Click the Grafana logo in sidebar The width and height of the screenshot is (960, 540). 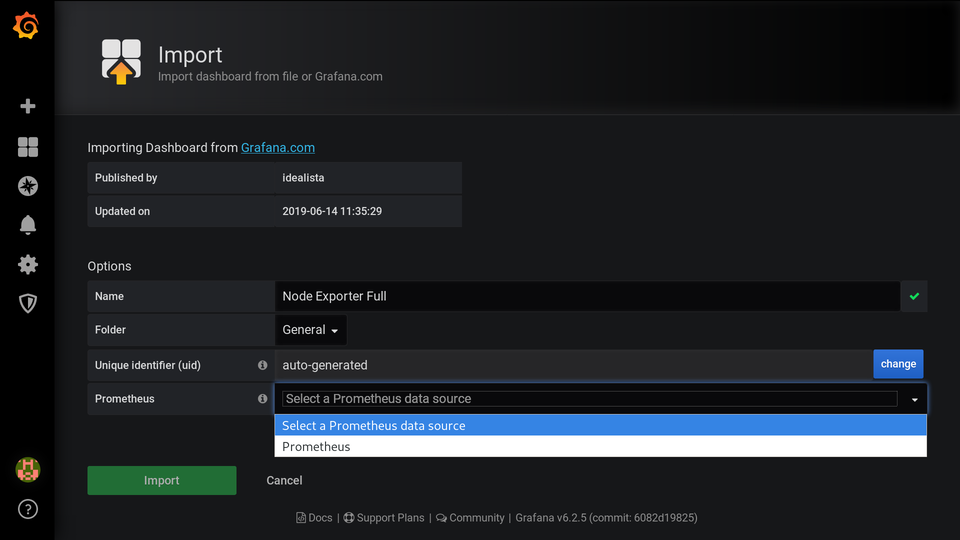[27, 27]
